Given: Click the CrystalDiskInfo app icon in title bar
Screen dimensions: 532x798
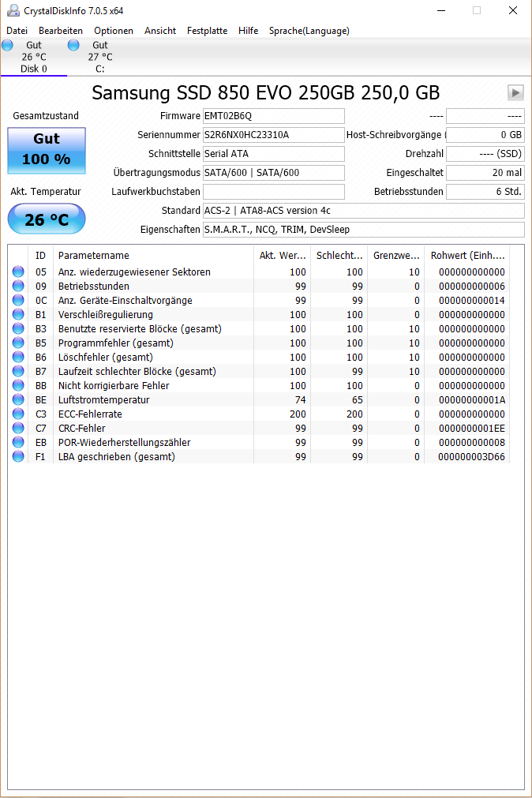Looking at the screenshot, I should [13, 10].
